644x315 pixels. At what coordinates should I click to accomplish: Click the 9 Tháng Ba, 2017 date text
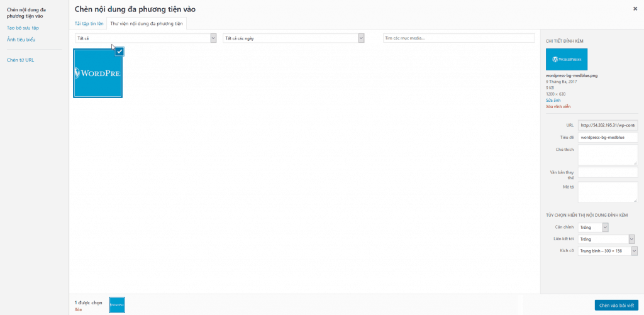562,82
